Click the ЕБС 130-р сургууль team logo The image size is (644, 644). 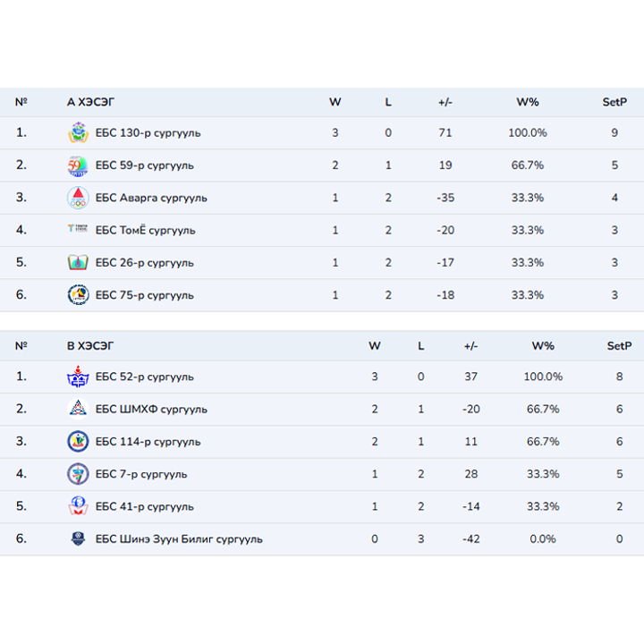[x=78, y=133]
